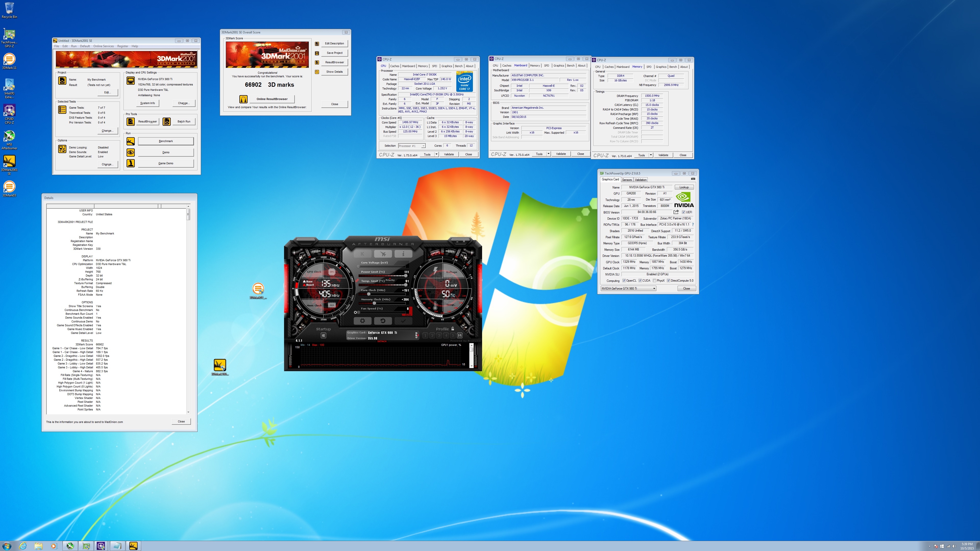This screenshot has height=551, width=980.
Task: Click the System Info button in 3DMark2001
Action: 148,103
